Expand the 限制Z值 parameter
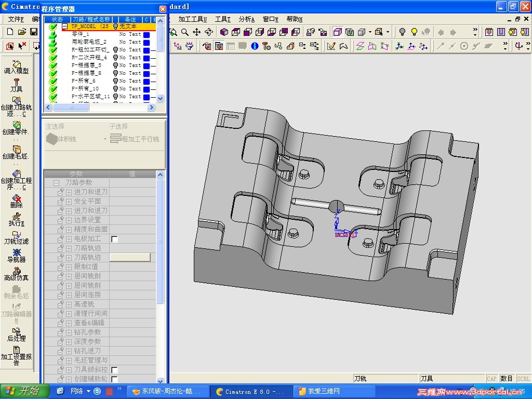The width and height of the screenshot is (532, 399). point(69,267)
